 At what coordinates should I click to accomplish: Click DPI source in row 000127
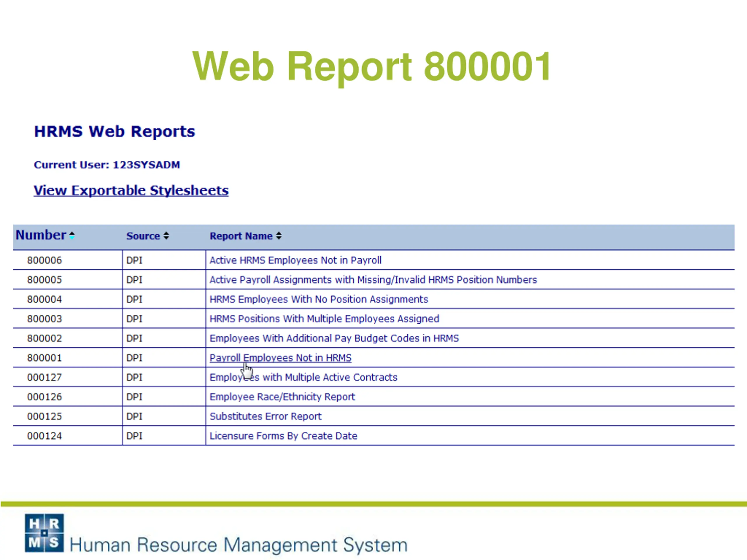pyautogui.click(x=135, y=377)
